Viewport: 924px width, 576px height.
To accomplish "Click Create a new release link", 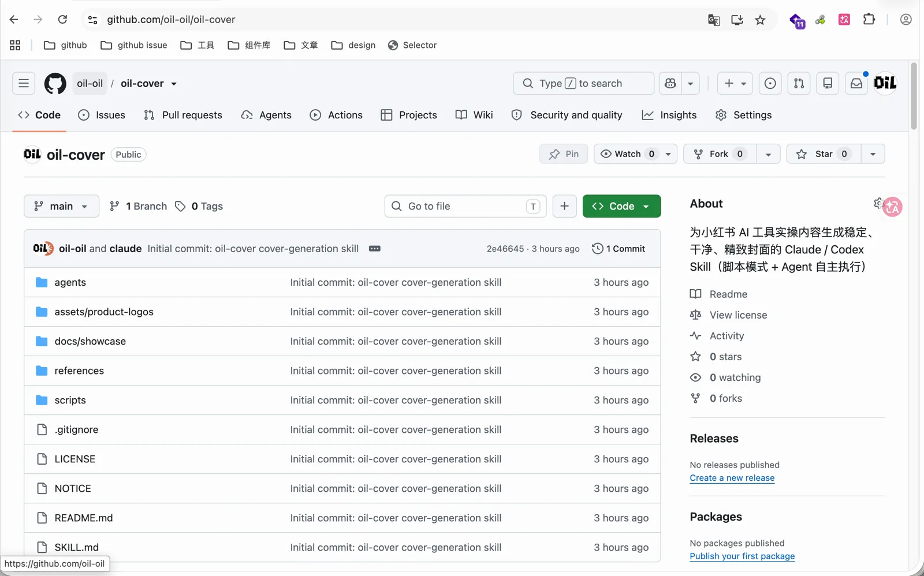I will (x=732, y=478).
